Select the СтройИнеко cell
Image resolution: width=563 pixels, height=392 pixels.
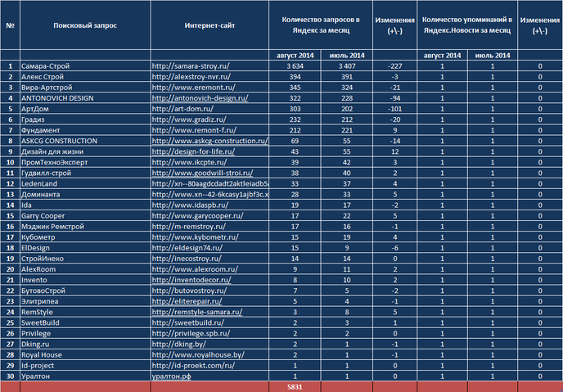tap(85, 259)
